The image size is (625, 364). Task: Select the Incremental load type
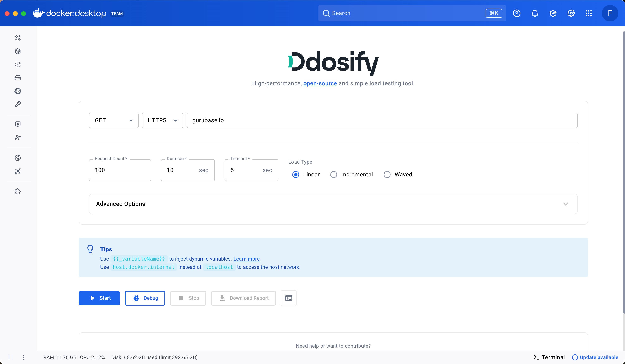click(x=334, y=175)
